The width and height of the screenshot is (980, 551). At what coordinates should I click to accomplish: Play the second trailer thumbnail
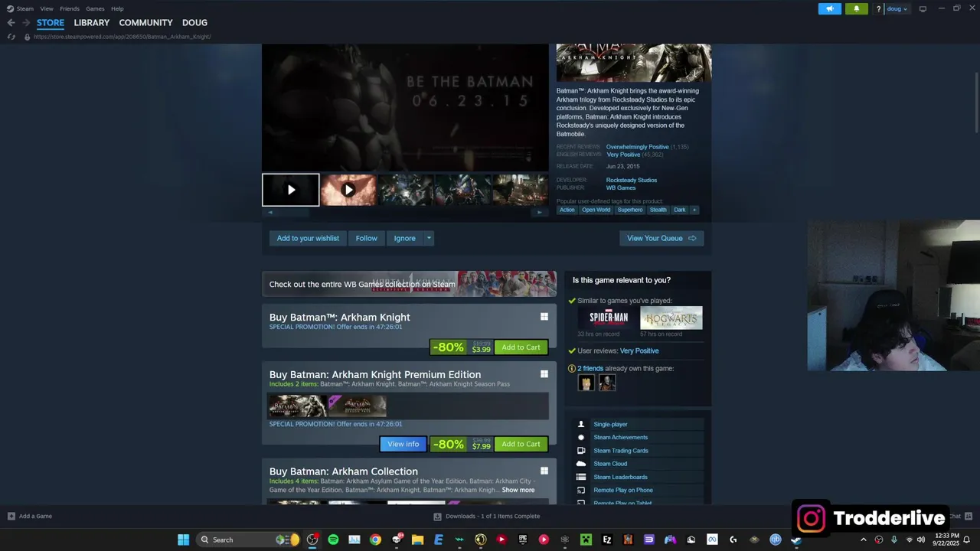coord(348,190)
